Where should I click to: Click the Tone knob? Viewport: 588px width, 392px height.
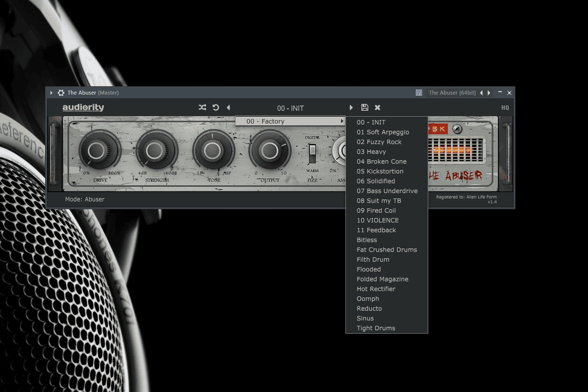[213, 151]
